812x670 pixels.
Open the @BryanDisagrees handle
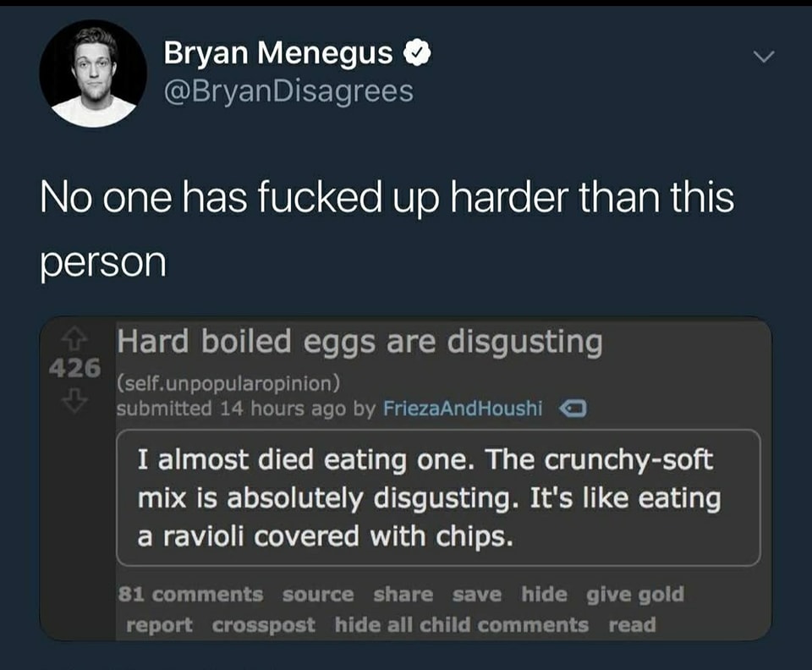click(288, 90)
